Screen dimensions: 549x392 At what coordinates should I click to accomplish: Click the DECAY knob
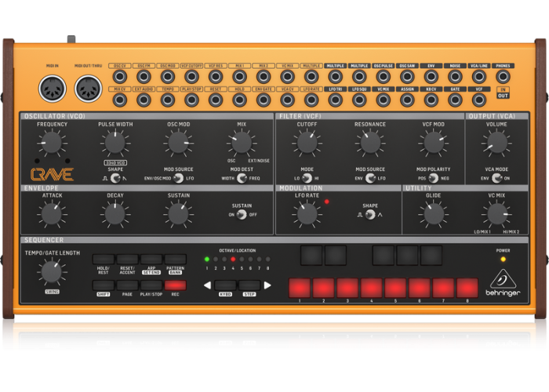pos(115,214)
